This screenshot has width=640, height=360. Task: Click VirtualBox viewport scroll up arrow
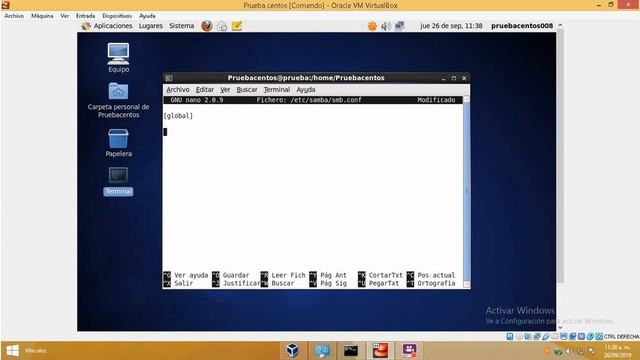click(x=560, y=25)
